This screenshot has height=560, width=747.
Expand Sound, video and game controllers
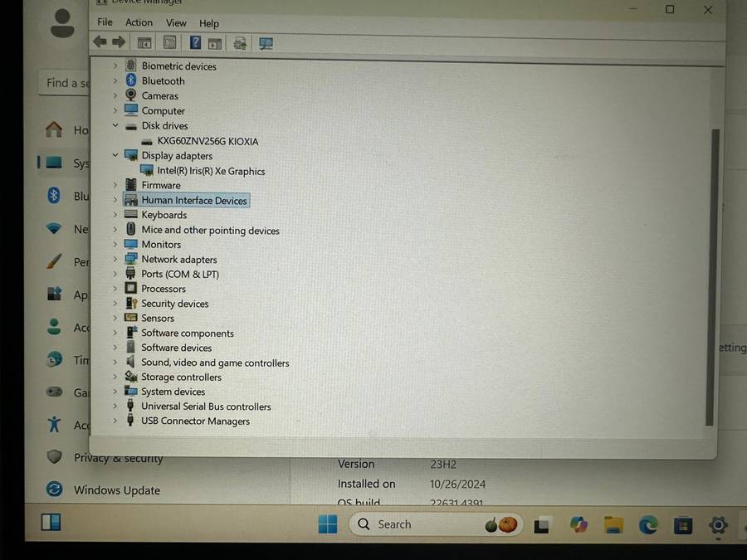pos(115,363)
